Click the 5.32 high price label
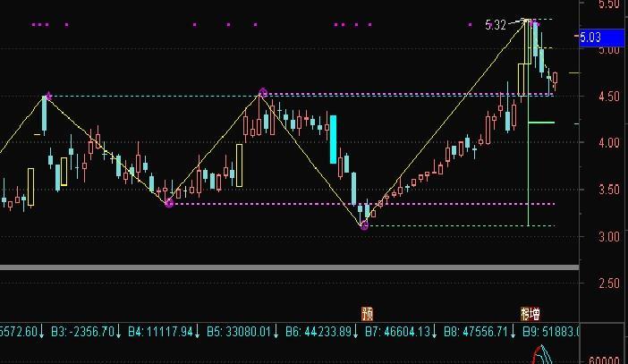This screenshot has height=364, width=628. click(x=496, y=25)
